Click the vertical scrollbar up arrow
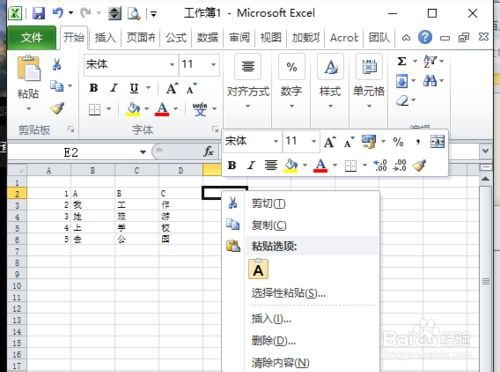The image size is (500, 372). (486, 179)
